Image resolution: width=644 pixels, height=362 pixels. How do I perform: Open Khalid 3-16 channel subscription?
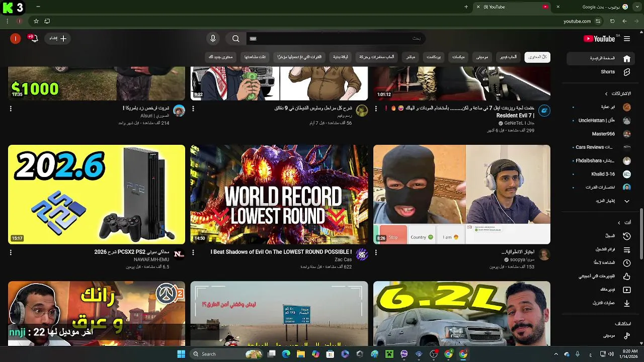[x=602, y=174]
